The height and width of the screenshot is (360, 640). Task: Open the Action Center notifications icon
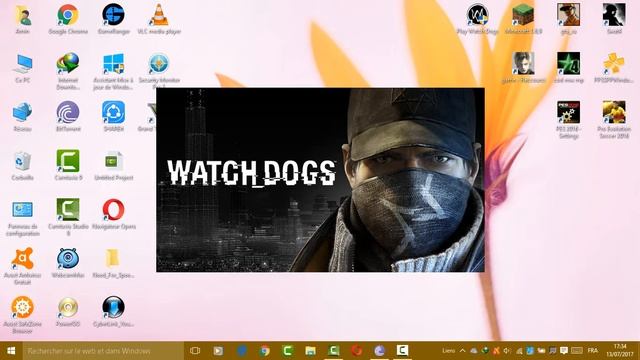(x=564, y=351)
